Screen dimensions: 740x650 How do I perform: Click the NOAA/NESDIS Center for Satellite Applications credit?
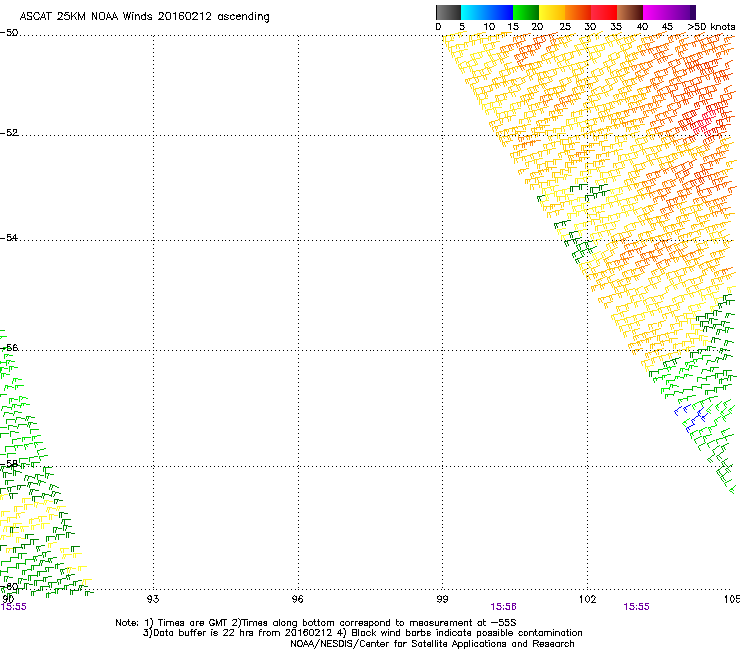click(432, 644)
